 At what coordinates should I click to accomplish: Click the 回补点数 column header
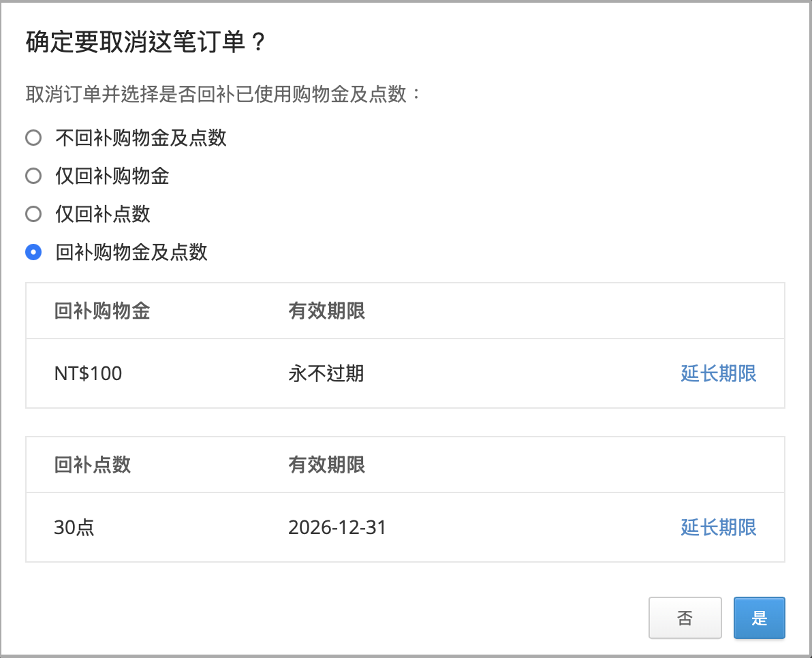pyautogui.click(x=92, y=465)
